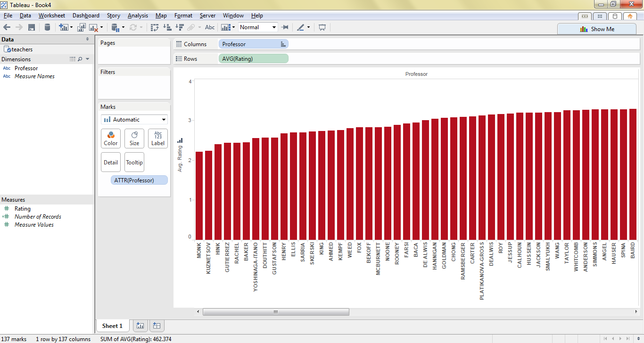Select the Sheet 1 tab

tap(112, 326)
